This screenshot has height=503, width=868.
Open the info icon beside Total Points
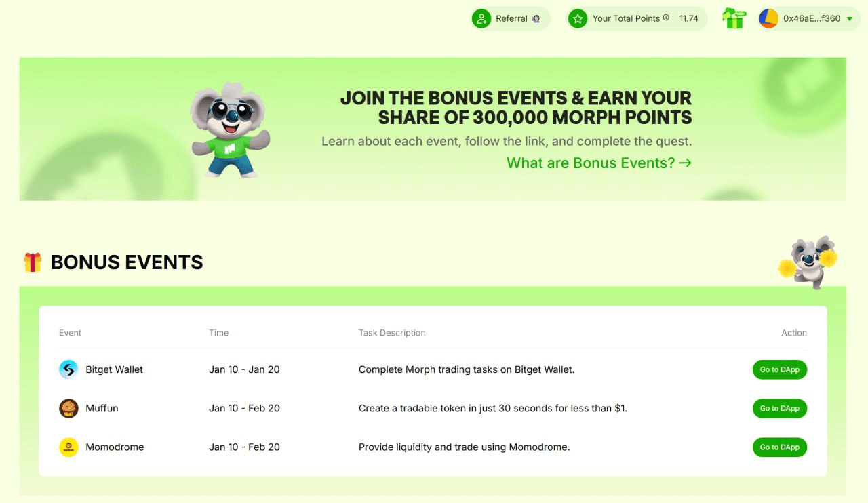tap(666, 18)
